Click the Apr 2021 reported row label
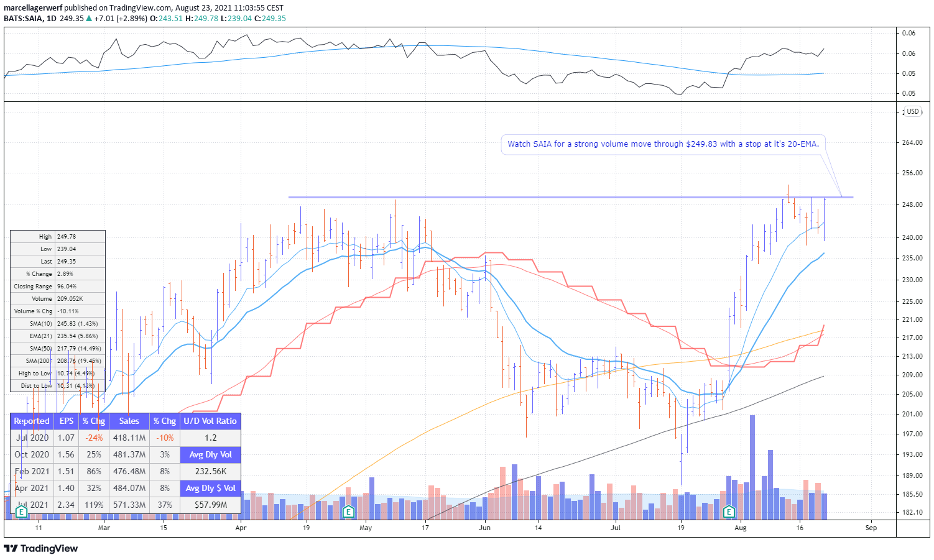The image size is (934, 560). point(32,489)
